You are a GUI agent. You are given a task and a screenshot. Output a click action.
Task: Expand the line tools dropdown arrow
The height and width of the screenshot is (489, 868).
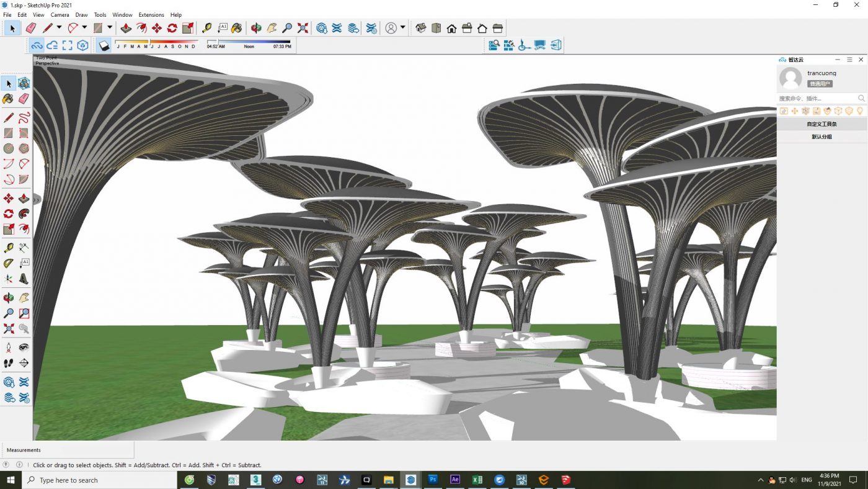click(59, 28)
